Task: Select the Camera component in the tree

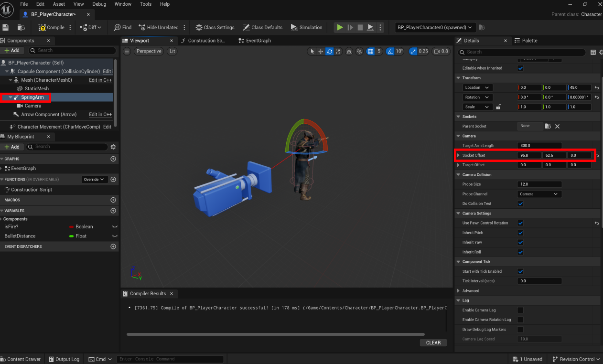Action: pos(33,106)
